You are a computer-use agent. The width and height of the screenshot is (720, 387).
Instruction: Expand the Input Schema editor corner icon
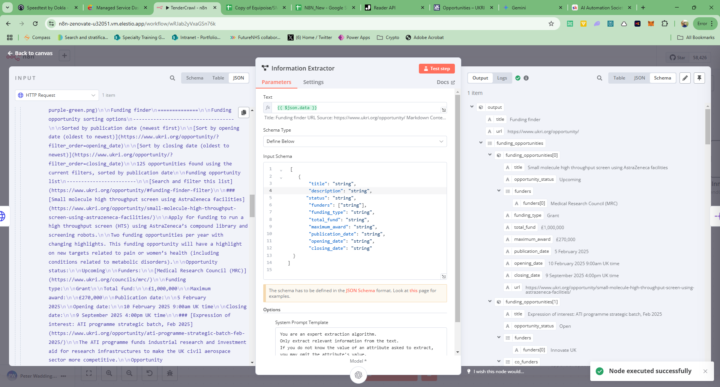[444, 276]
